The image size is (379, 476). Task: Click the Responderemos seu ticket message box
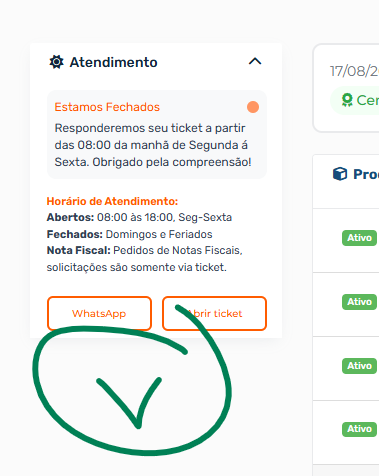click(x=157, y=135)
